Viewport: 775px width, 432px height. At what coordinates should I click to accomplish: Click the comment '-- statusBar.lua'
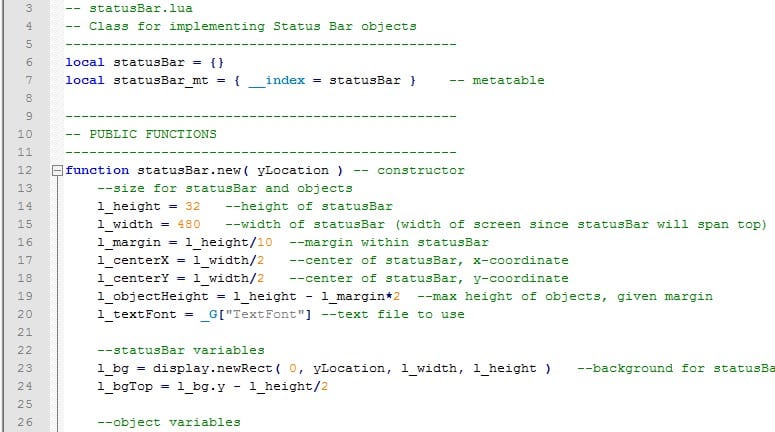pyautogui.click(x=129, y=8)
